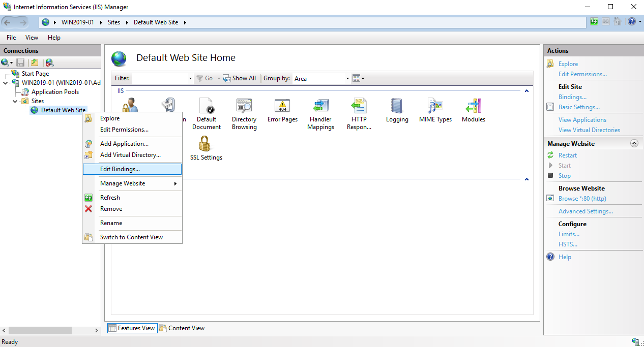Click the Create New Connection globe icon
Screen dimensions: 644x347
click(5, 62)
